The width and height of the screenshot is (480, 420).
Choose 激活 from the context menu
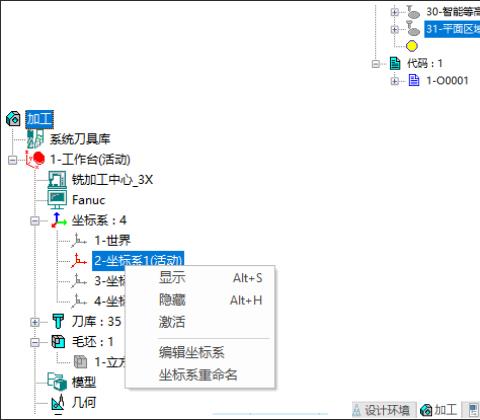pyautogui.click(x=200, y=322)
